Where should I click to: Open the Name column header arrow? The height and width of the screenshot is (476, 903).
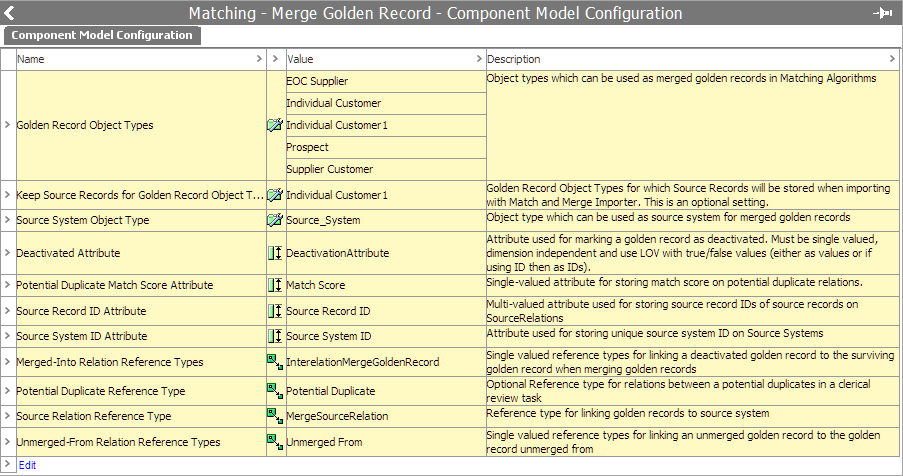coord(259,59)
